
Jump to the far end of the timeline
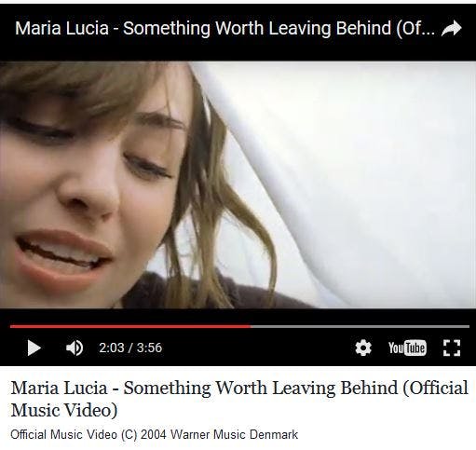(x=469, y=326)
